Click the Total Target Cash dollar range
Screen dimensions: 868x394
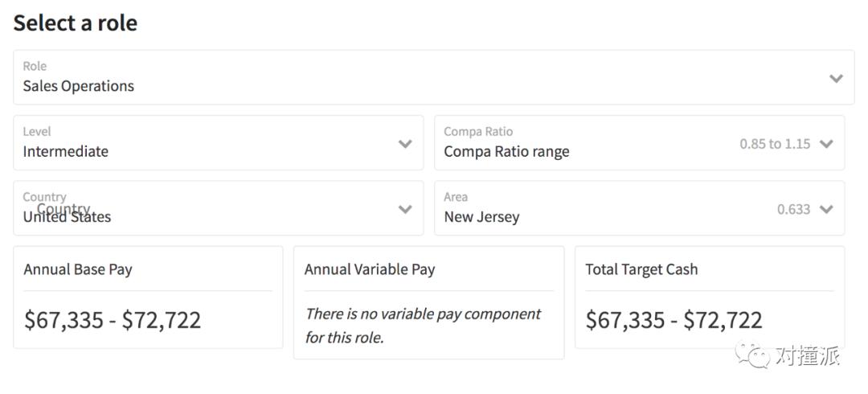[x=674, y=320]
